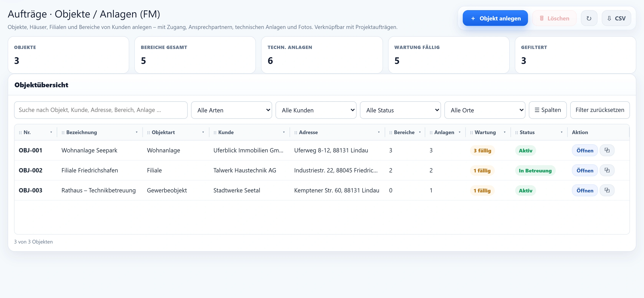Screen dimensions: 644x298
Task: Open the Spalten column chooser
Action: click(548, 110)
